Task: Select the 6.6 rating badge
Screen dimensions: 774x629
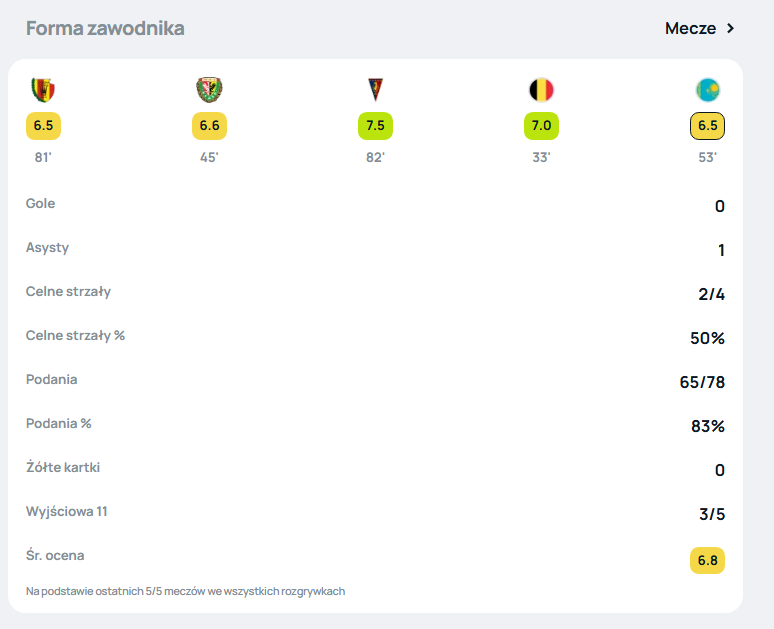Action: click(209, 126)
